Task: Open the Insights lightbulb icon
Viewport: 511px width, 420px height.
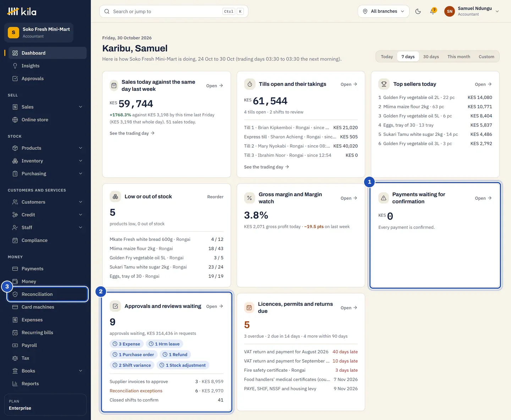Action: (x=15, y=66)
